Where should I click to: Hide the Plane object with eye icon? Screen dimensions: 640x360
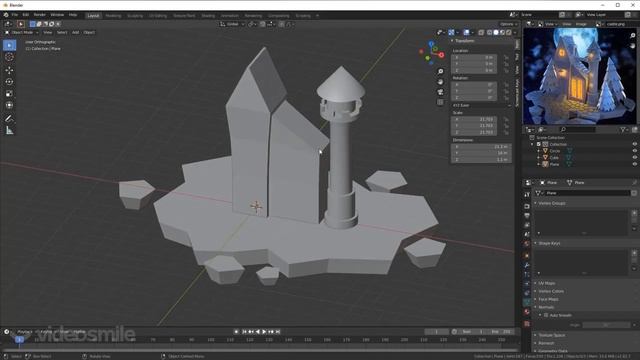click(x=634, y=164)
